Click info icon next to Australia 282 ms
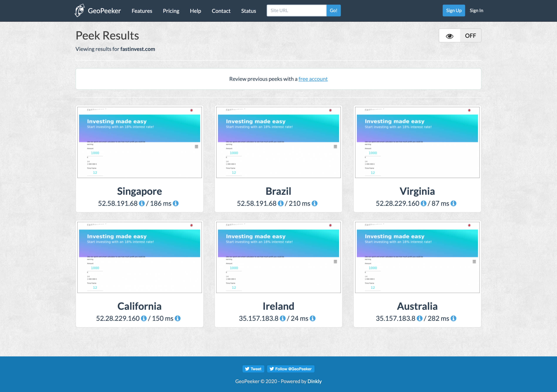557x392 pixels. (453, 318)
